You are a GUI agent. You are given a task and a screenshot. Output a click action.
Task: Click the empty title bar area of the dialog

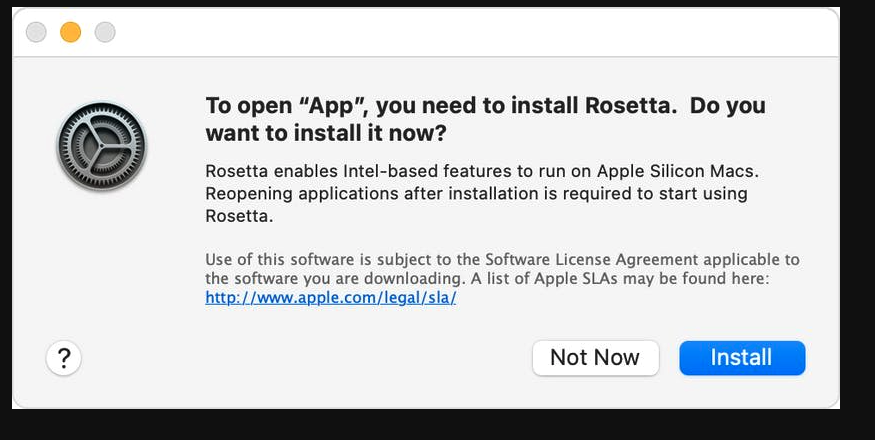[450, 33]
